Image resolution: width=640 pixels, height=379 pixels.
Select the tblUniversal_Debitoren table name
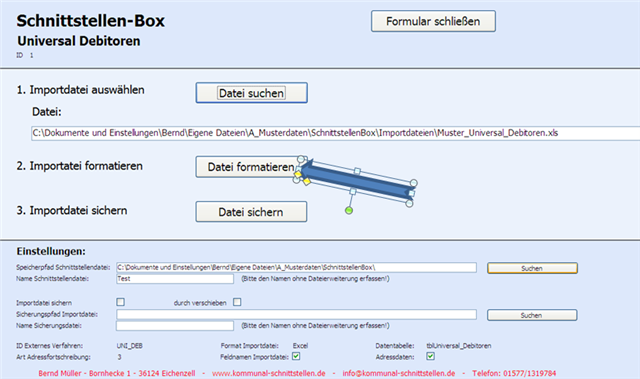click(459, 346)
